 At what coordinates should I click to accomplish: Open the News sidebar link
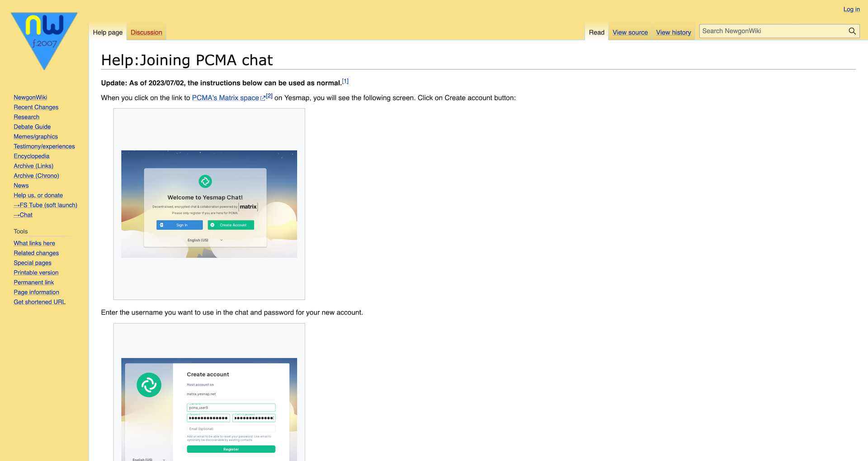click(x=21, y=185)
